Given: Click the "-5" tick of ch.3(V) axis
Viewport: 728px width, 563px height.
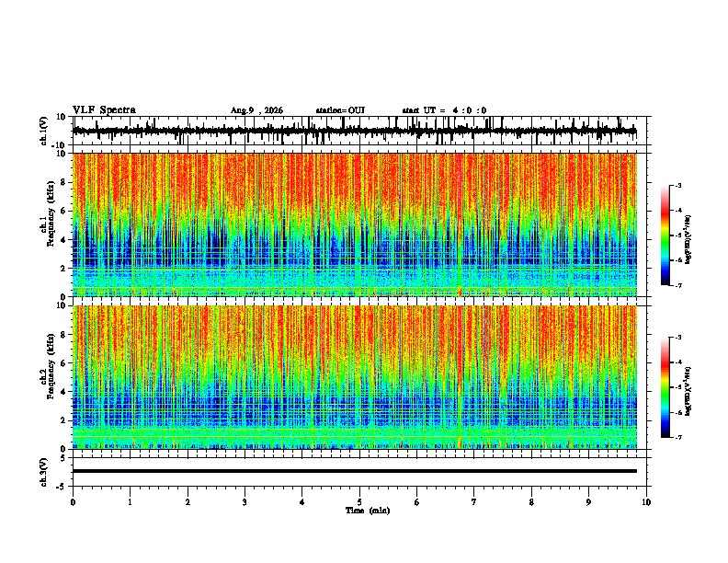Looking at the screenshot, I should pyautogui.click(x=62, y=487).
